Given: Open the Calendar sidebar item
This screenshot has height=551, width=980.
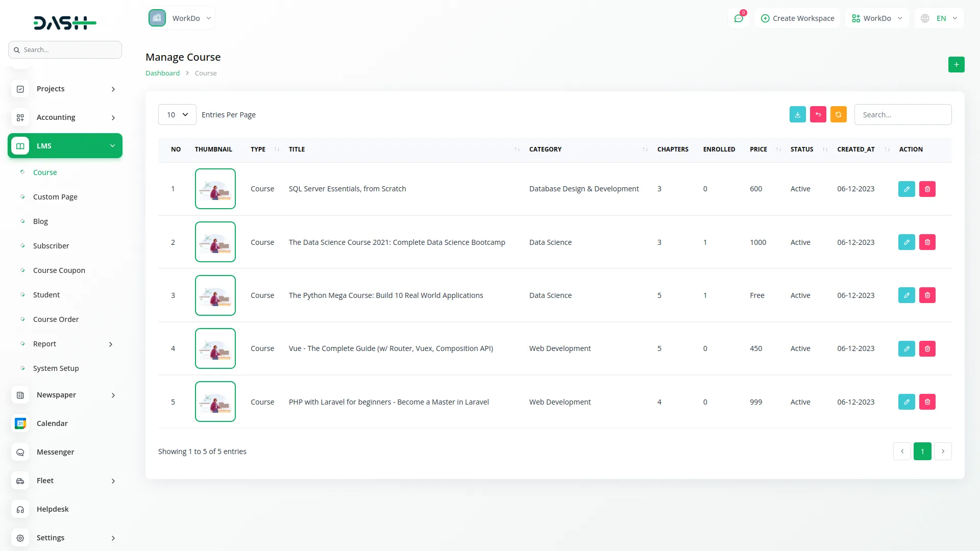Looking at the screenshot, I should 52,423.
